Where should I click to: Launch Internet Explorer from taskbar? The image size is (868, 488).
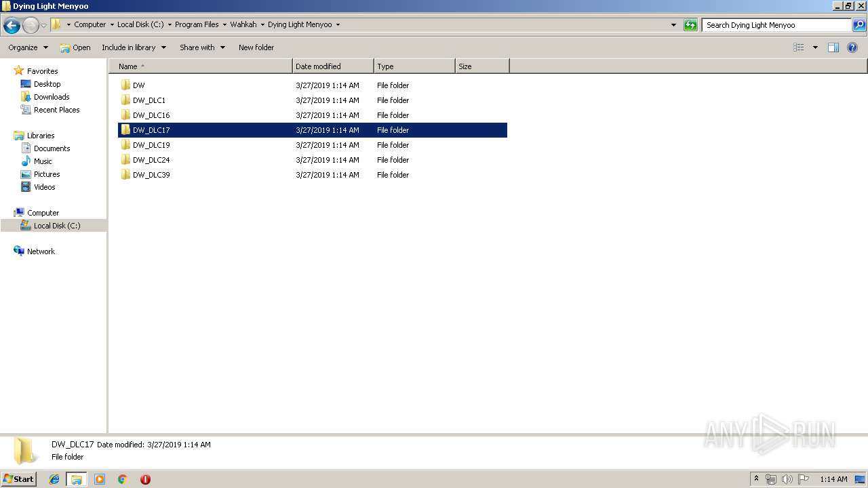click(54, 479)
